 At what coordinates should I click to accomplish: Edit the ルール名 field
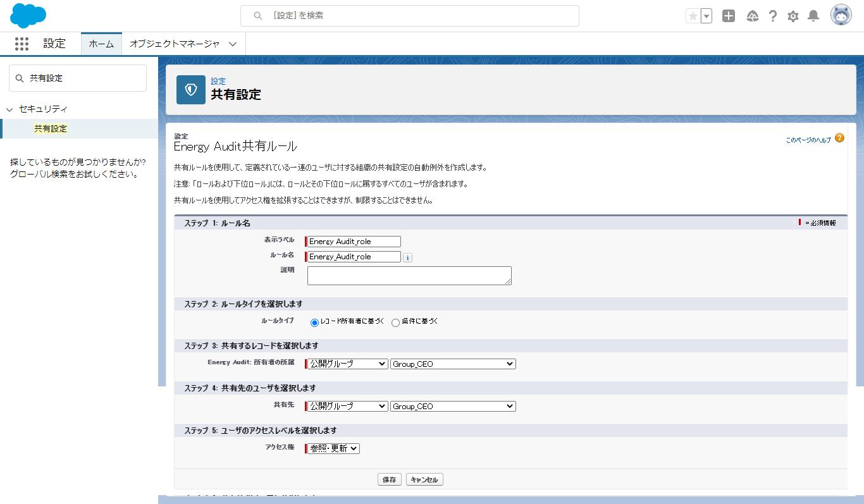click(354, 257)
